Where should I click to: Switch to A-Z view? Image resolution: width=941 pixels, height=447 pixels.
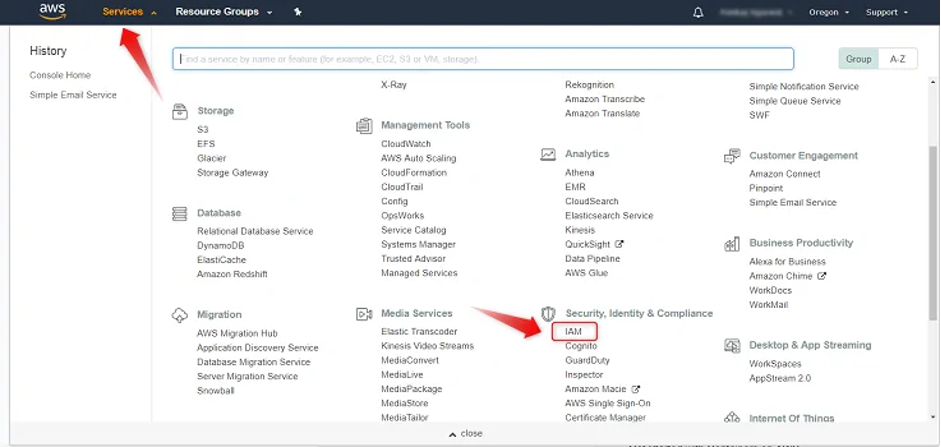tap(897, 59)
